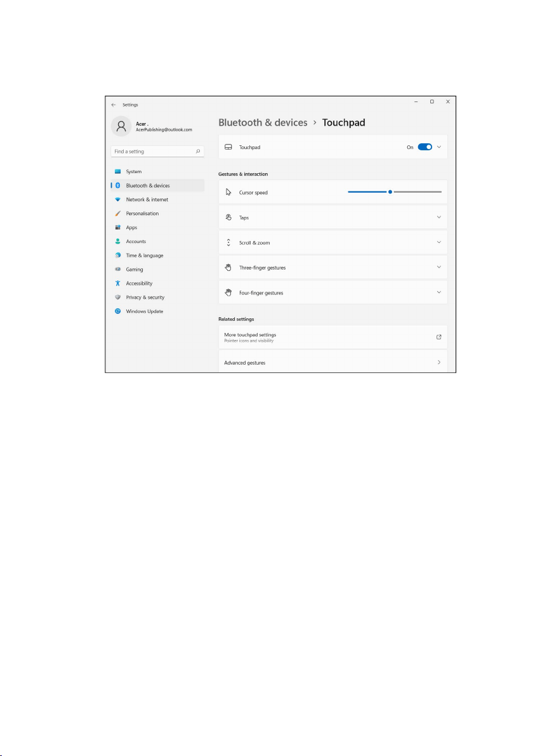Open Gaming settings
The height and width of the screenshot is (756, 533).
point(158,269)
